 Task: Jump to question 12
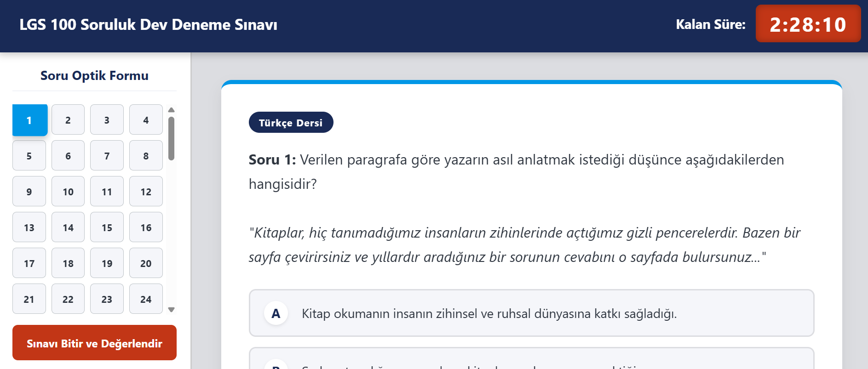146,191
